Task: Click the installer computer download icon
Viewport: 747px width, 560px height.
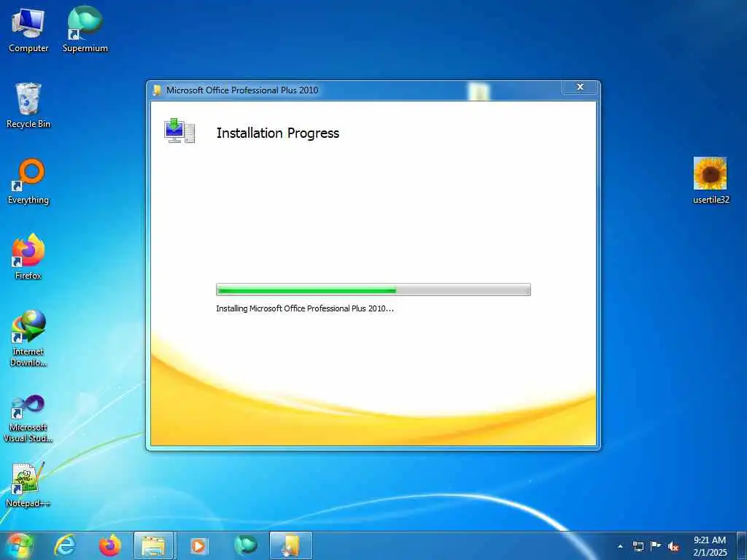Action: point(179,131)
